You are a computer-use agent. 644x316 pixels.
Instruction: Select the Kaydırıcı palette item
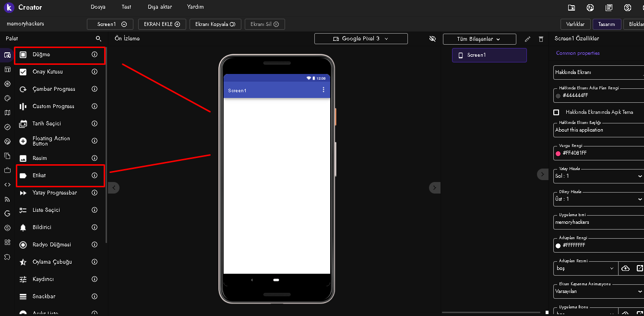(60, 279)
